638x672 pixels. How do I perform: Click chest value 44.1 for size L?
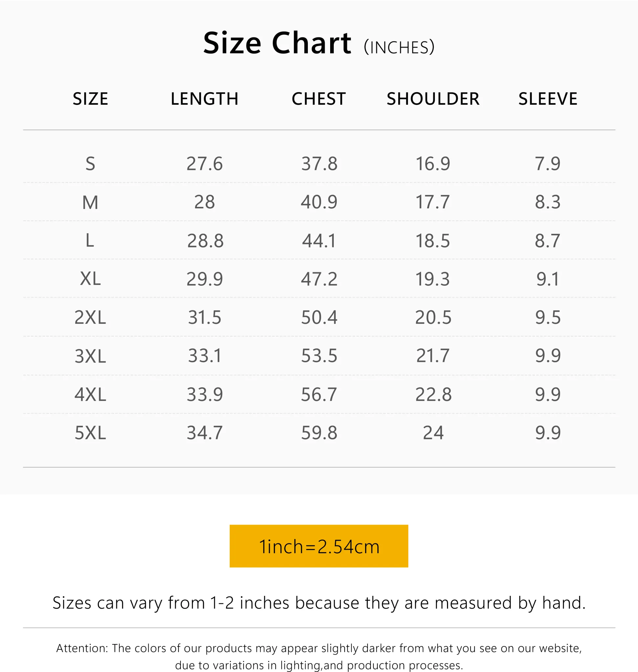[319, 241]
